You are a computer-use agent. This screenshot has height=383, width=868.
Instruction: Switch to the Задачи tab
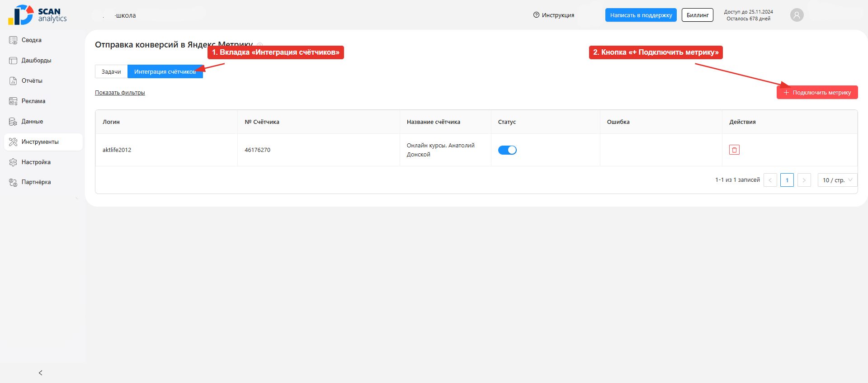click(x=111, y=71)
